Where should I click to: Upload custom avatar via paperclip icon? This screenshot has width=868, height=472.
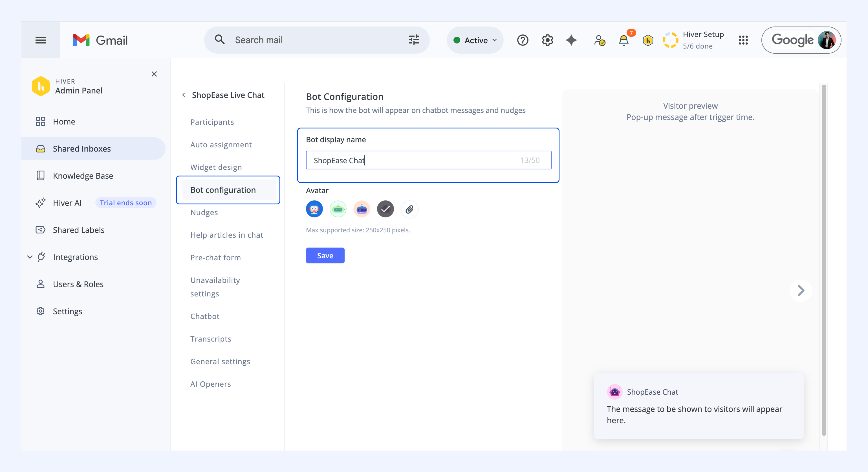tap(409, 209)
